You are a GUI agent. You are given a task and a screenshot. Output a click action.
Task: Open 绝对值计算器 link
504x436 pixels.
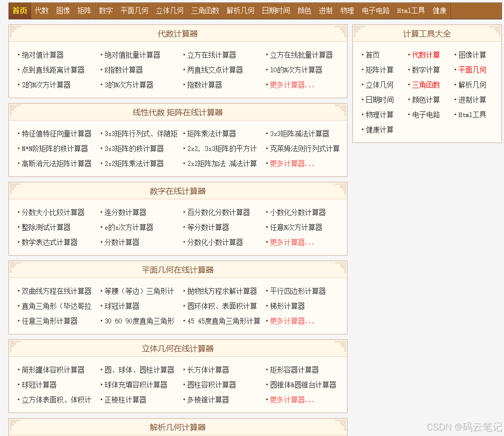[43, 55]
